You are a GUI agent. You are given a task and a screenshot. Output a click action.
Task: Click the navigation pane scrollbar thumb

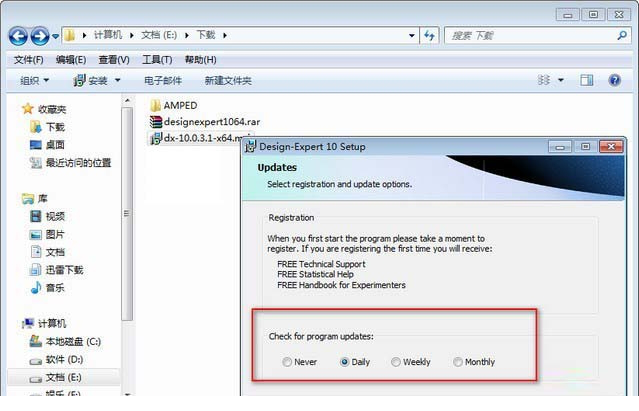click(127, 213)
